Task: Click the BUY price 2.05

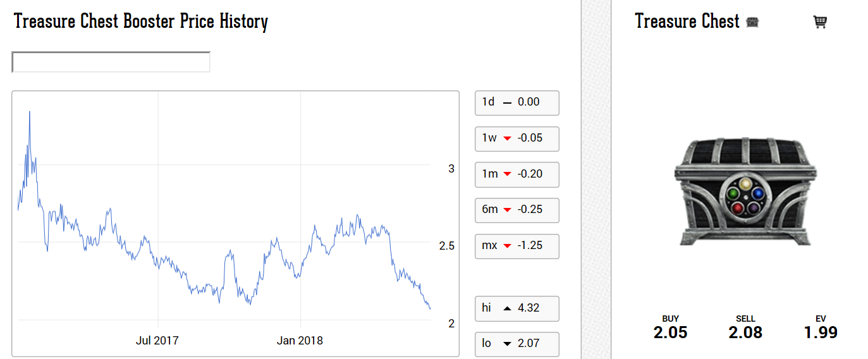Action: [x=670, y=332]
